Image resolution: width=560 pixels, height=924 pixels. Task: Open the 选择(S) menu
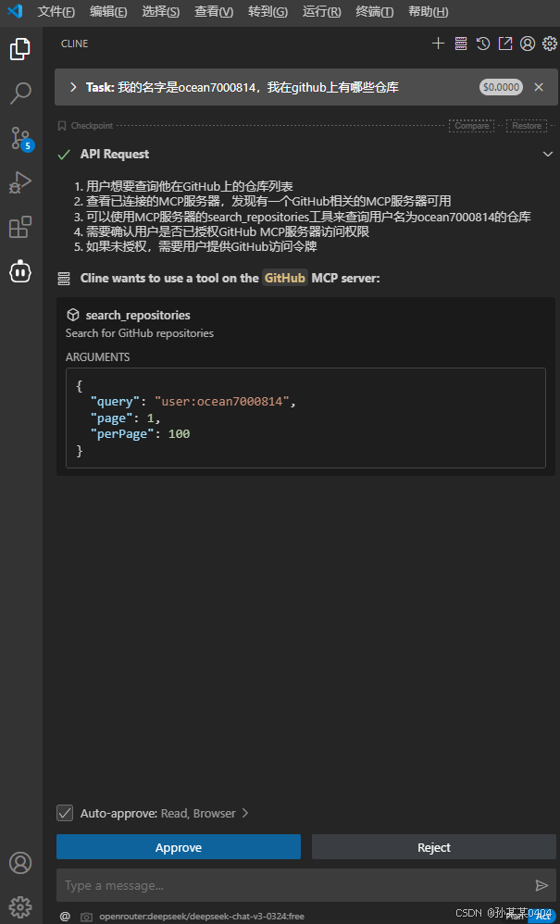click(x=161, y=12)
